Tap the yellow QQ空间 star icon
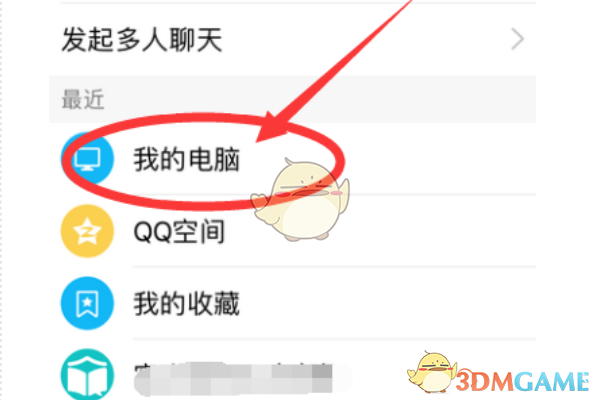This screenshot has height=400, width=600. click(x=87, y=231)
